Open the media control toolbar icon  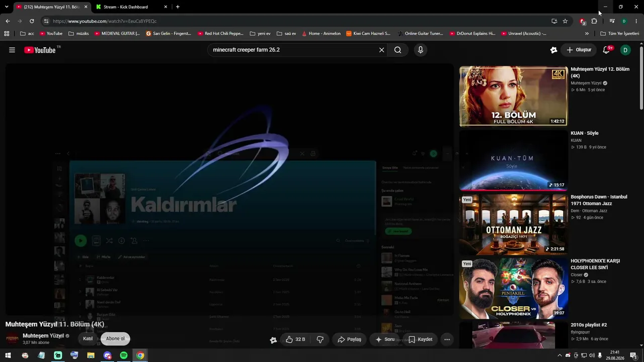coord(612,21)
